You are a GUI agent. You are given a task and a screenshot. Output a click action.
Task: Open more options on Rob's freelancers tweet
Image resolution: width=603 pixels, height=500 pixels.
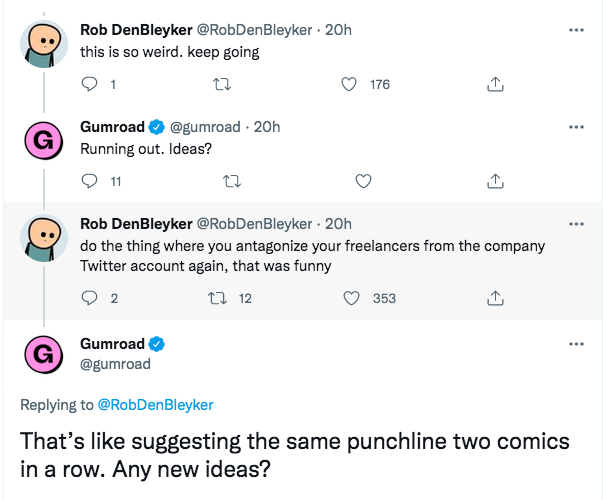(x=575, y=223)
